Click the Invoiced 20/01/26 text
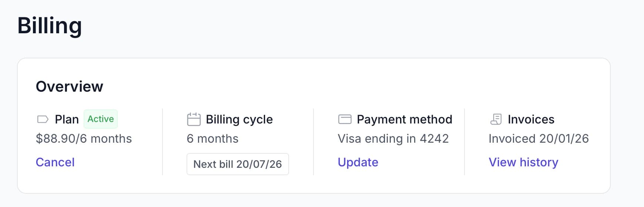Viewport: 644px width, 207px height. (x=539, y=139)
